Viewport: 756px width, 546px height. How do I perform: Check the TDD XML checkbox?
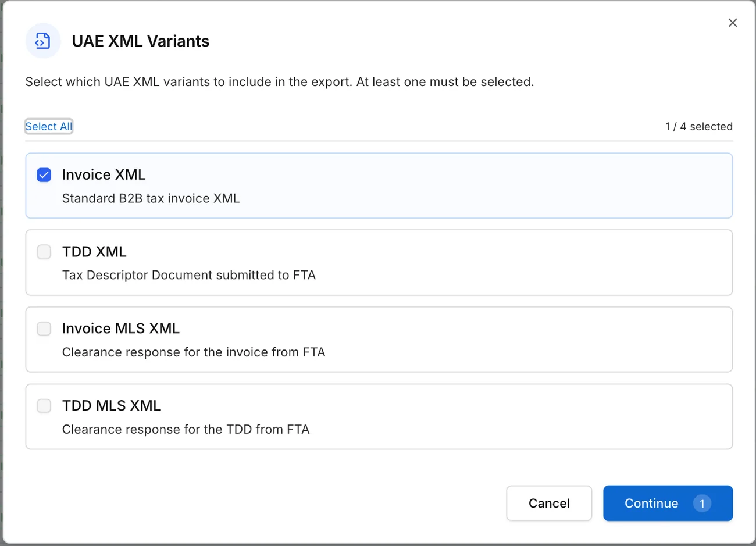point(44,252)
